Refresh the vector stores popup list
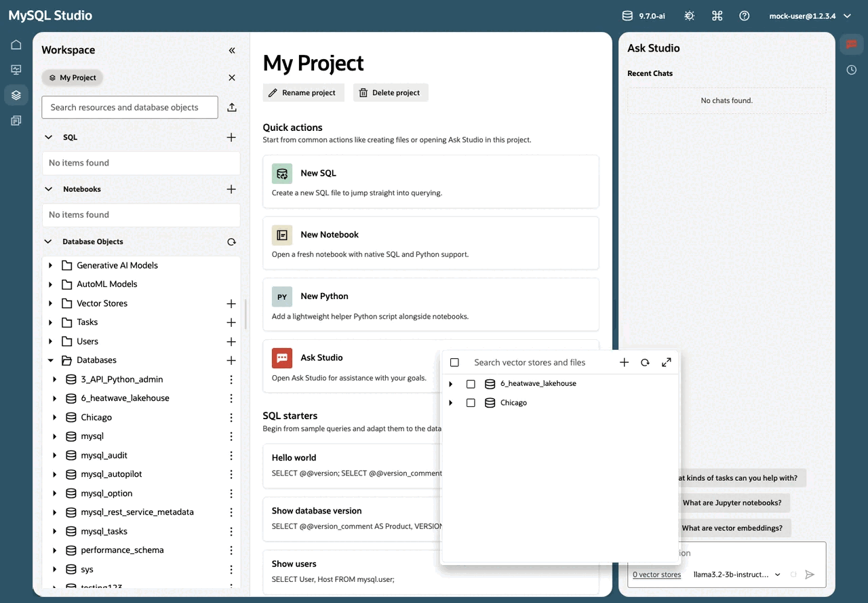Viewport: 868px width, 603px height. click(x=645, y=362)
